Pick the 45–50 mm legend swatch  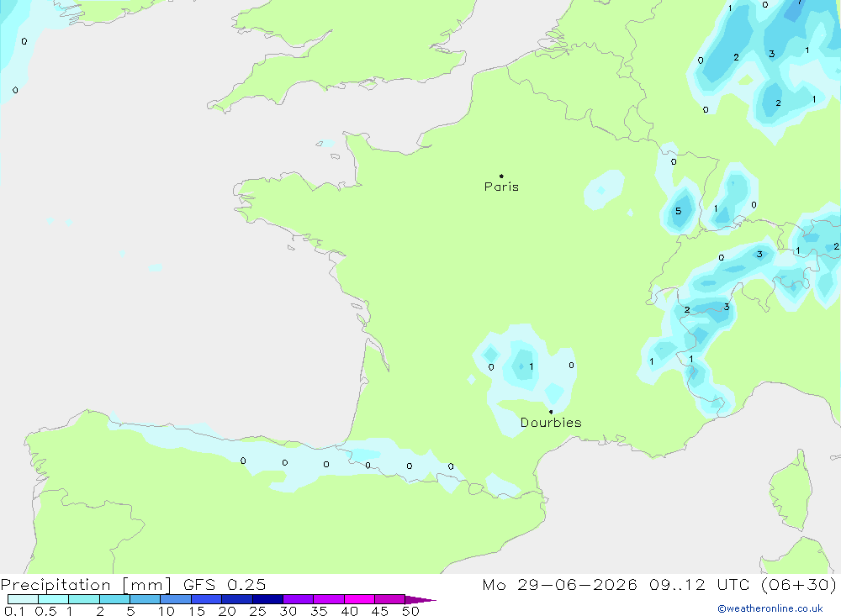pos(390,599)
